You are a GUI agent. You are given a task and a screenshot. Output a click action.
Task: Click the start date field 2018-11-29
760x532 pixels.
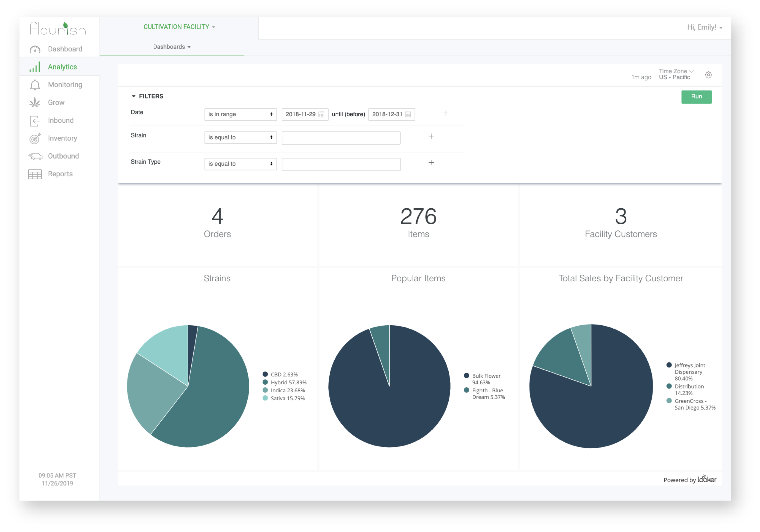pyautogui.click(x=305, y=114)
